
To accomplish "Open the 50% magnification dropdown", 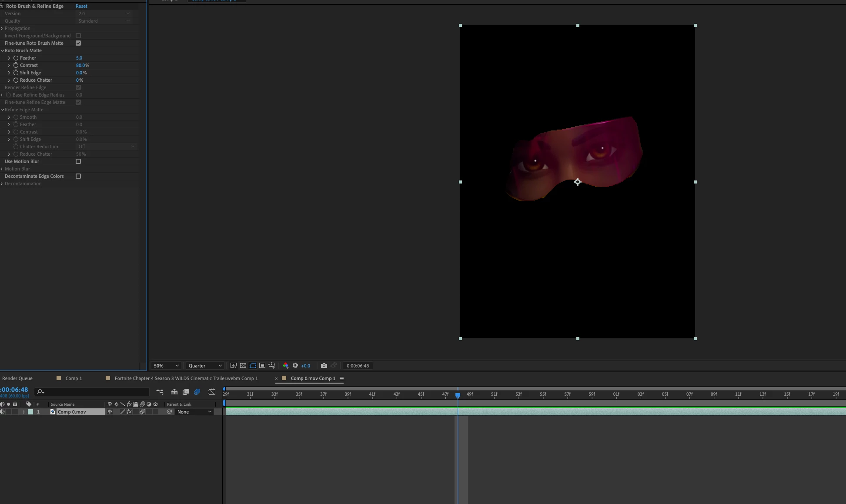I will point(166,366).
